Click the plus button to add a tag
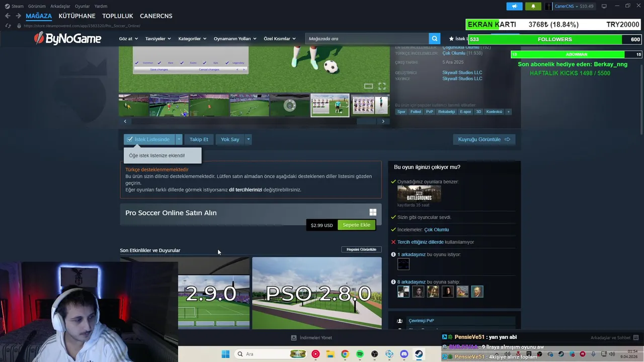 [508, 112]
